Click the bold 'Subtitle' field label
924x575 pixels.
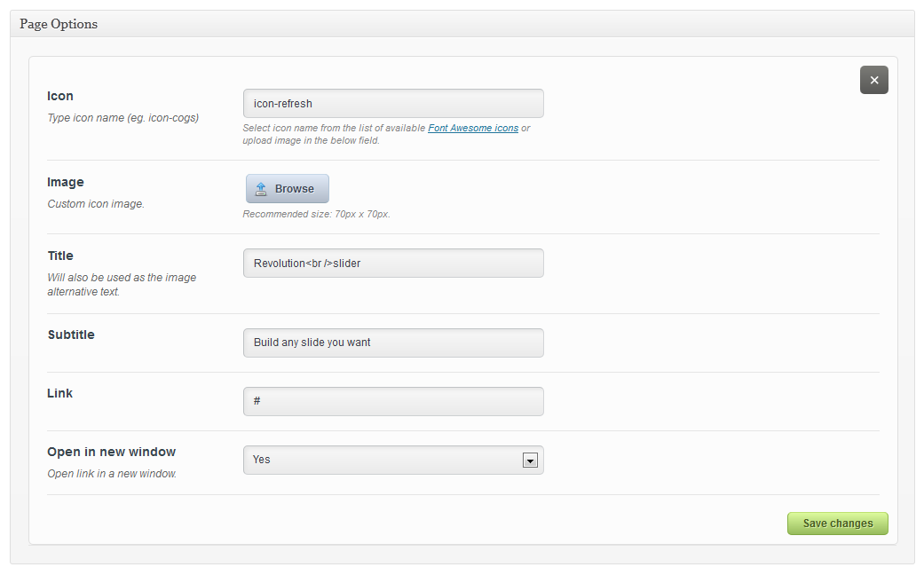(x=71, y=335)
